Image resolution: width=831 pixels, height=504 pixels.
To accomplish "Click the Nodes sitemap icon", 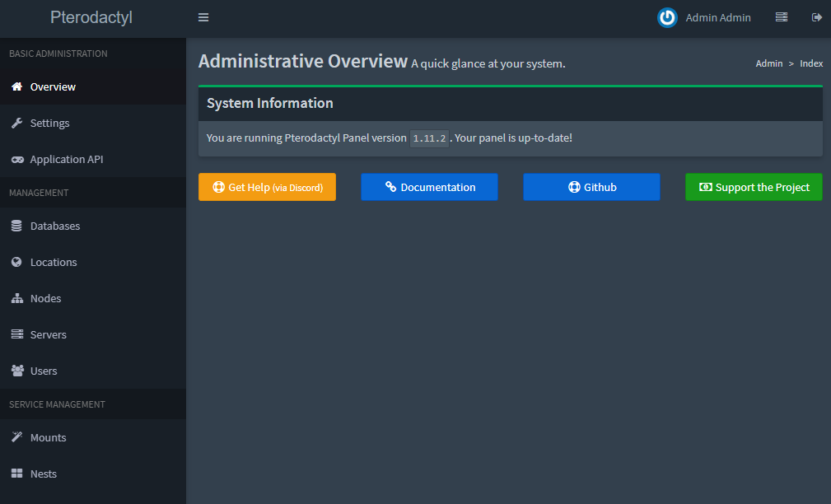I will point(17,298).
